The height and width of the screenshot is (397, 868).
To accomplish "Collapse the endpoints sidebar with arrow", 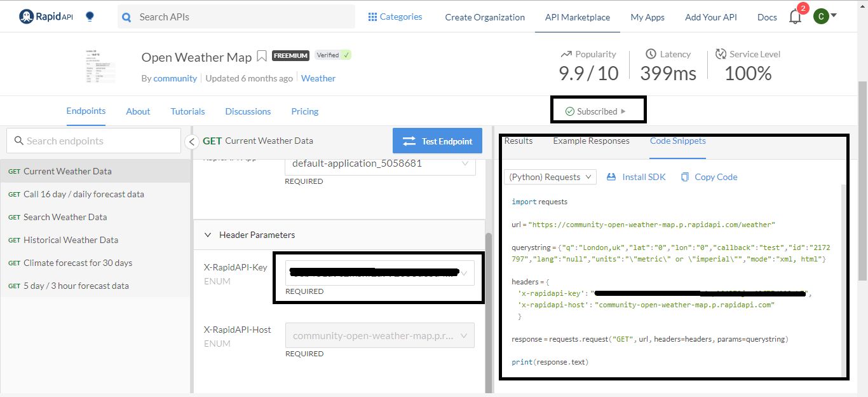I will (x=192, y=142).
